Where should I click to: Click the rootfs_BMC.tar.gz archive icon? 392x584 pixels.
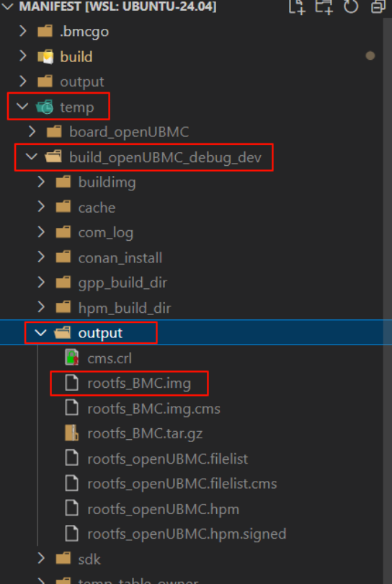71,433
